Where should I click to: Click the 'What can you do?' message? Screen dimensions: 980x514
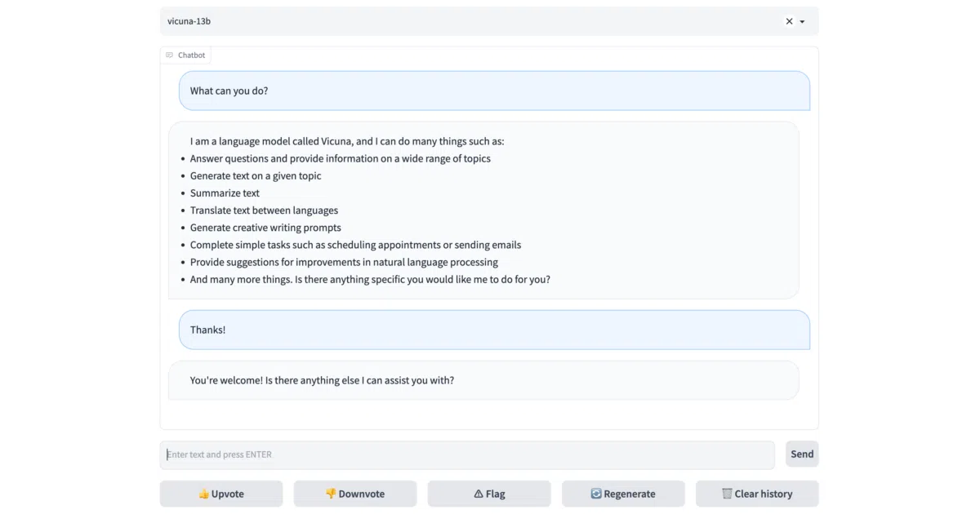coord(495,91)
